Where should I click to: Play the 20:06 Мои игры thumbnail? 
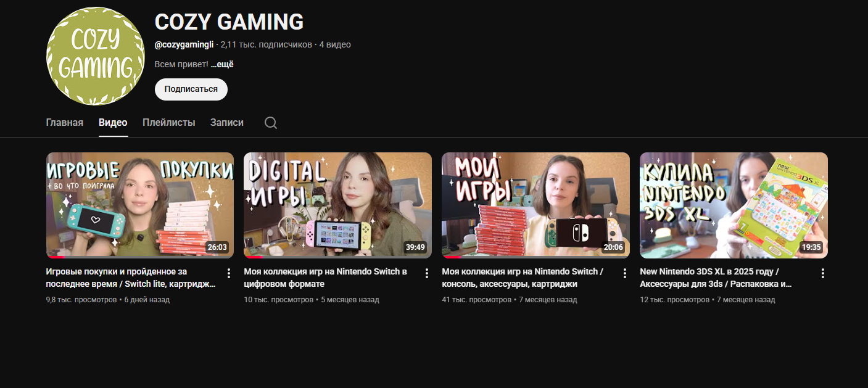tap(535, 205)
